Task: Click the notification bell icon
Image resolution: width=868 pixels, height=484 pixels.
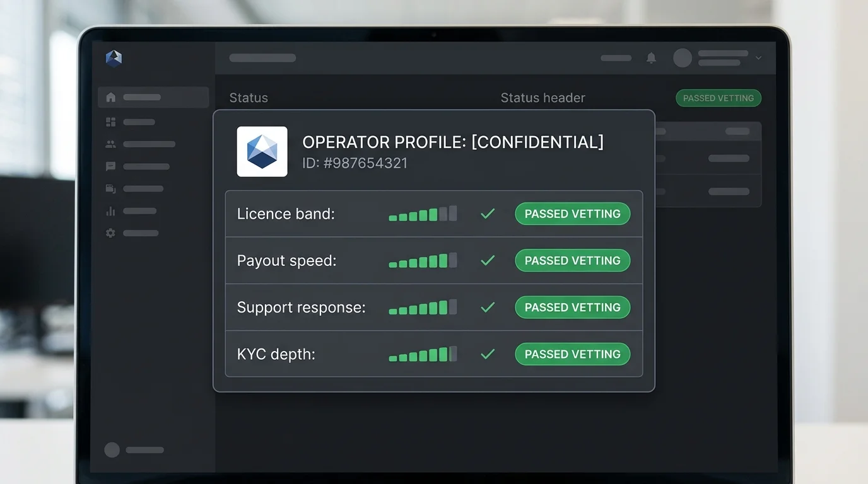Action: (652, 58)
